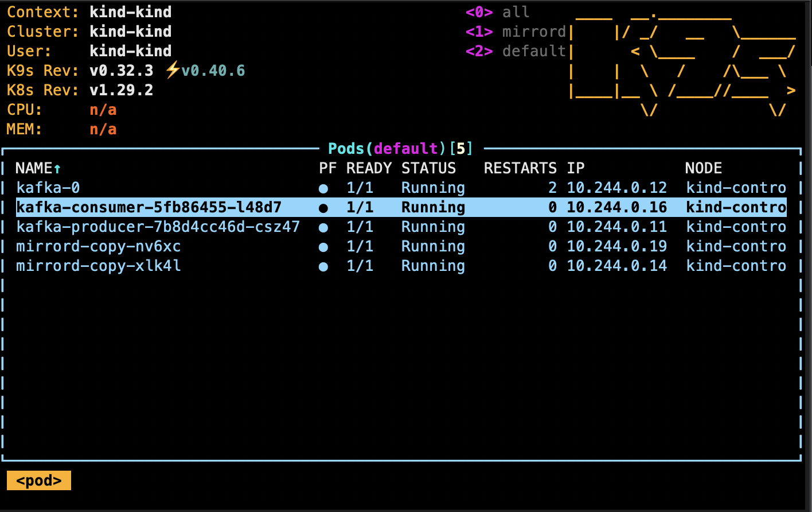812x512 pixels.
Task: Click port-forward dot on kafka-producer row
Action: pyautogui.click(x=323, y=227)
